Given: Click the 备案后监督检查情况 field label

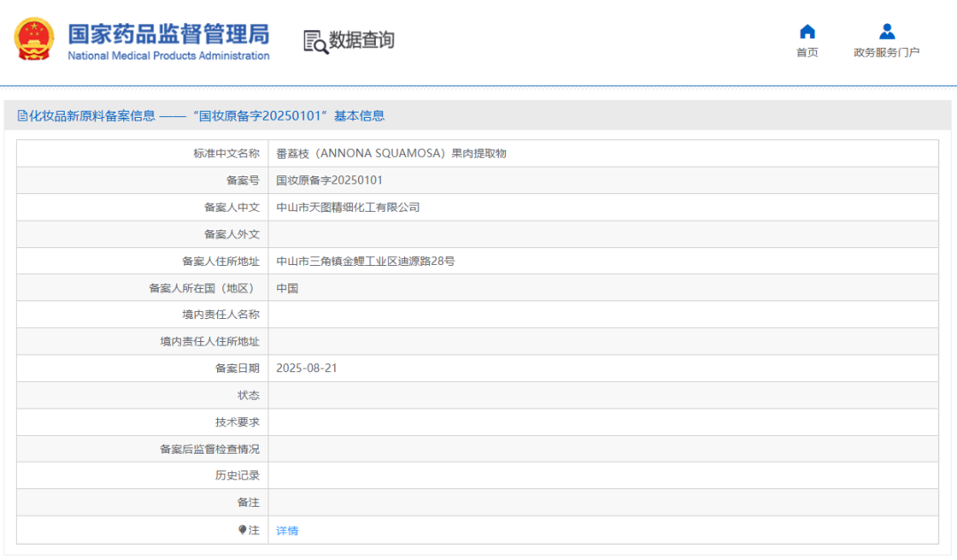Looking at the screenshot, I should 210,449.
